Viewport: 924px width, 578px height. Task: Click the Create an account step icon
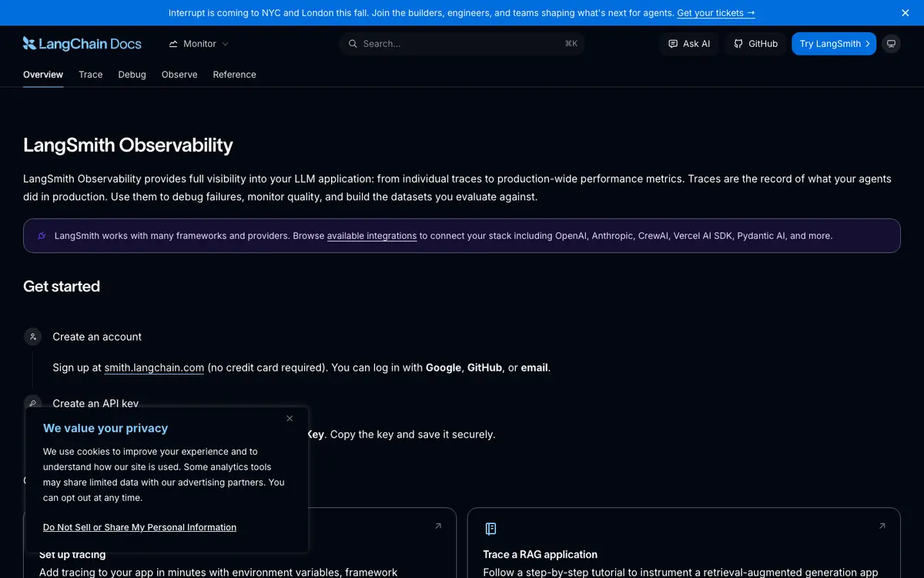click(32, 337)
